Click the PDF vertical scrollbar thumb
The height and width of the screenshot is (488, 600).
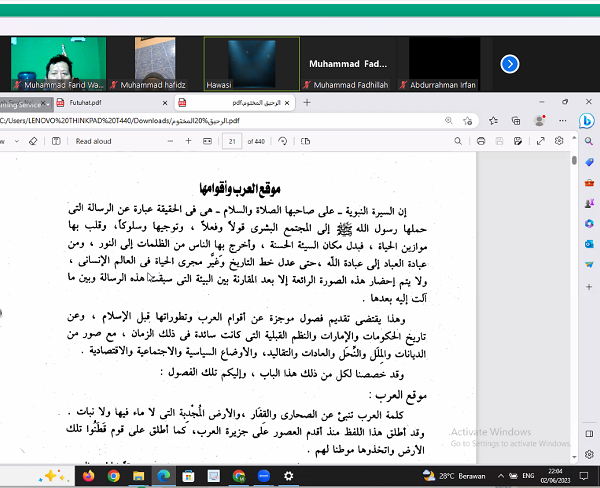[574, 160]
